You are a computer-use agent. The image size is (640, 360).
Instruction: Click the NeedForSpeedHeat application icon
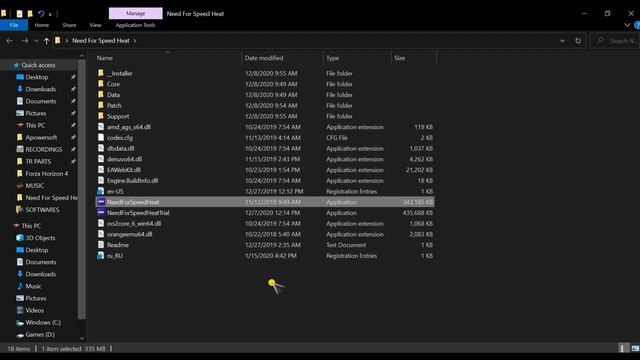pos(101,202)
